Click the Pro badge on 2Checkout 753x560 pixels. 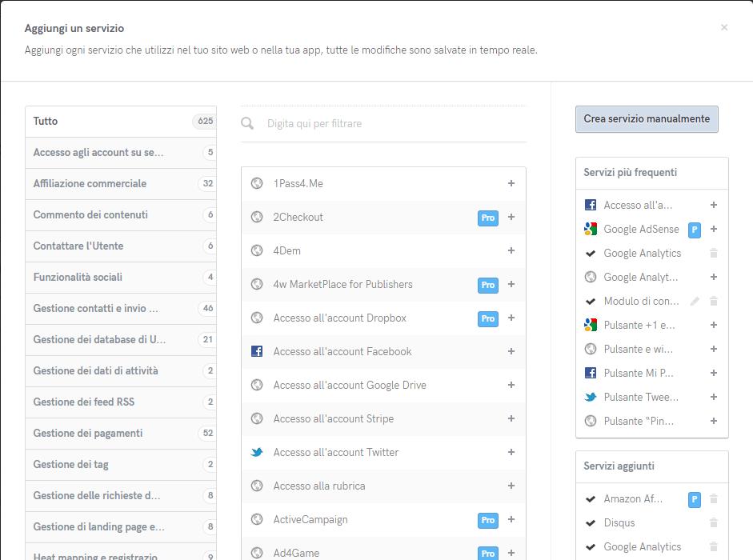[x=487, y=218]
